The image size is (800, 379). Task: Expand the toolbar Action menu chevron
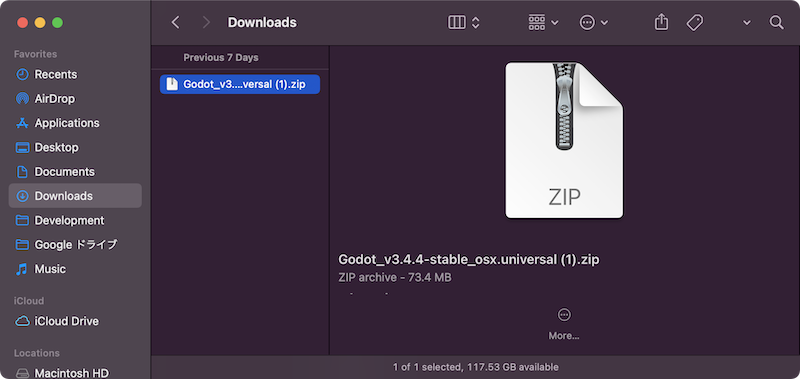(x=605, y=23)
